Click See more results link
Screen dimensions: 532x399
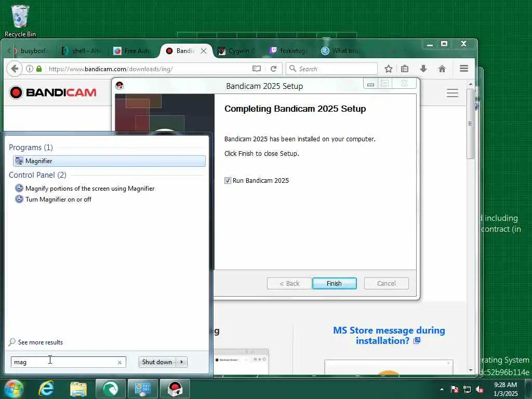[x=41, y=342]
